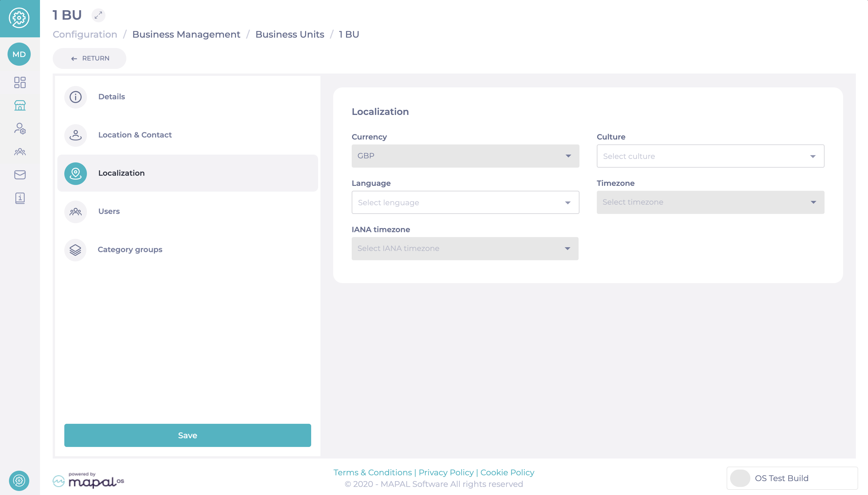
Task: Open the dashboard grid icon in sidebar
Action: click(20, 82)
